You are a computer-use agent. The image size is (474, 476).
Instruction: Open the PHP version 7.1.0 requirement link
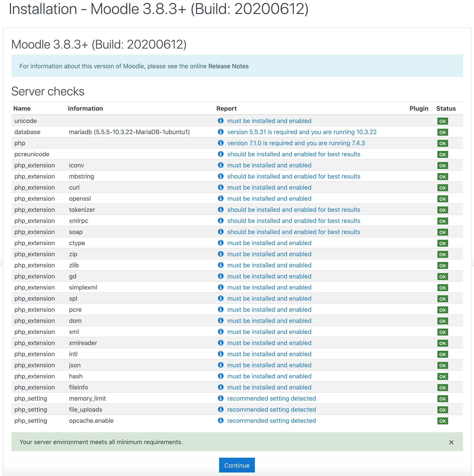click(x=296, y=143)
